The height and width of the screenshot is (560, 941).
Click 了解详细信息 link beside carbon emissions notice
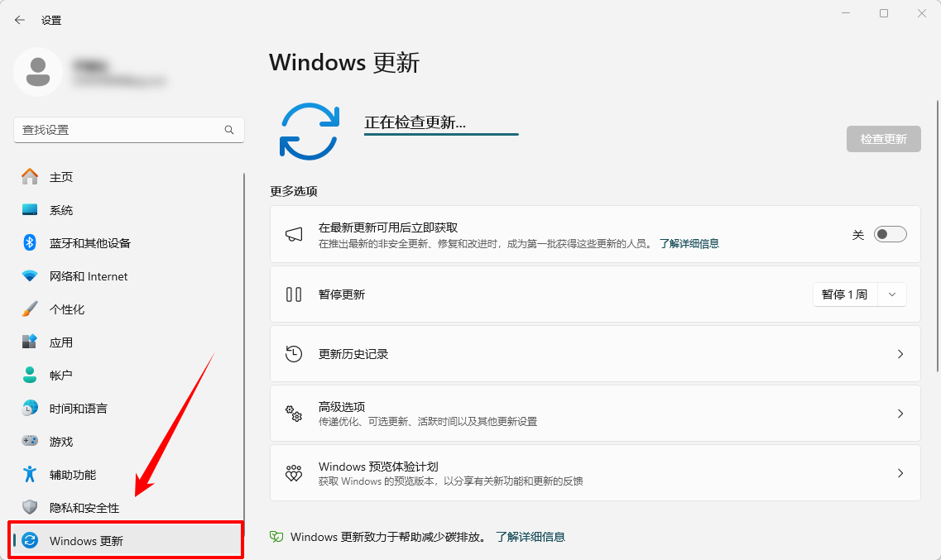pos(531,537)
